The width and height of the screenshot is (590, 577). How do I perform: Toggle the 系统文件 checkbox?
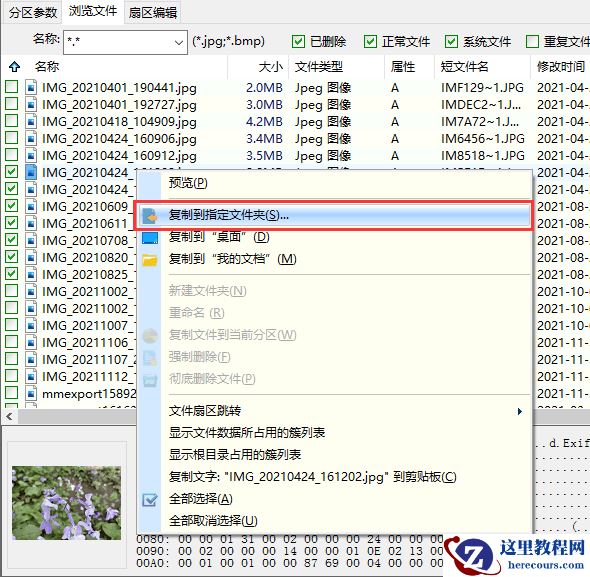point(451,41)
